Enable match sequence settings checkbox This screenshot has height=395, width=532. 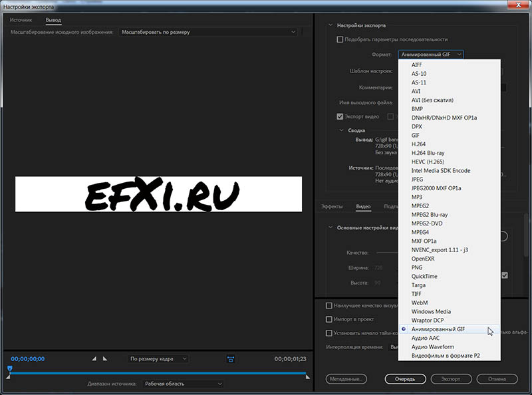[x=340, y=39]
